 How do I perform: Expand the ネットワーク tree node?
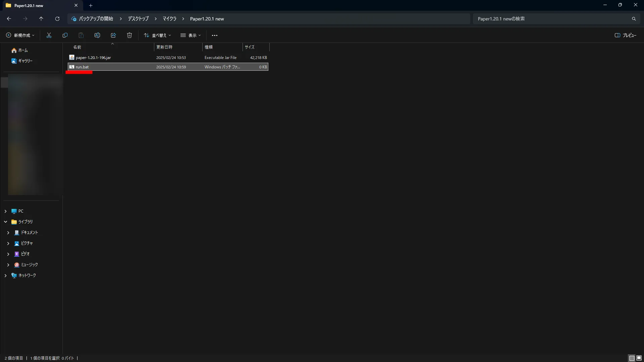(x=5, y=276)
